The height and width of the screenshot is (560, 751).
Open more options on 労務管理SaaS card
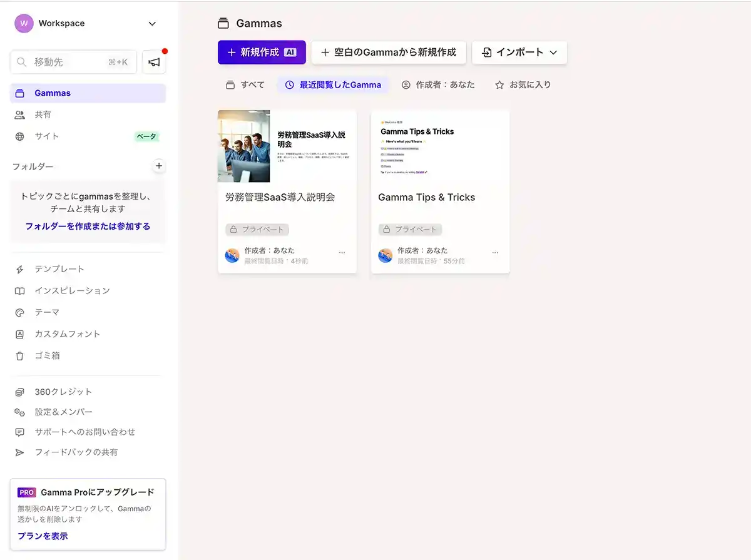tap(342, 253)
